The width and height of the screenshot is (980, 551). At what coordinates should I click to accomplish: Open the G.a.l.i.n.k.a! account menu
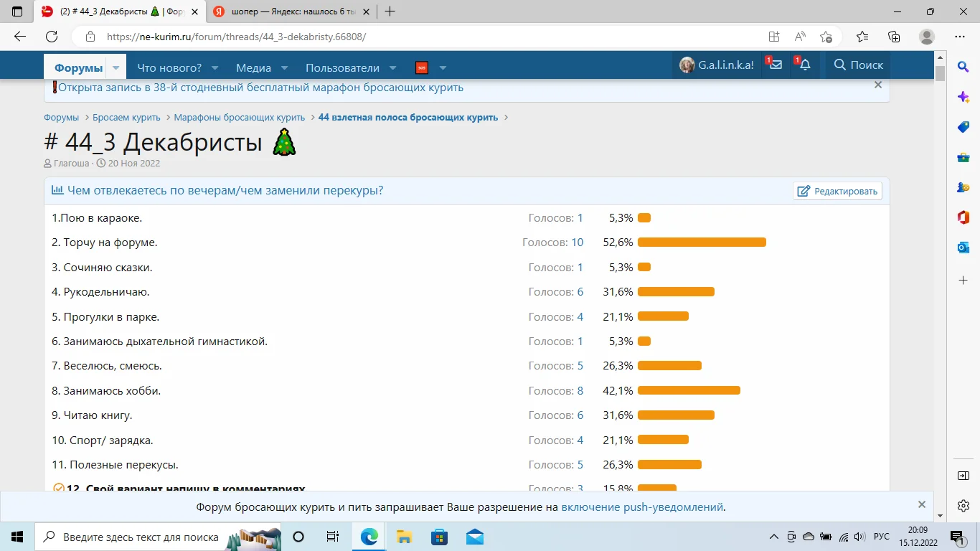717,65
